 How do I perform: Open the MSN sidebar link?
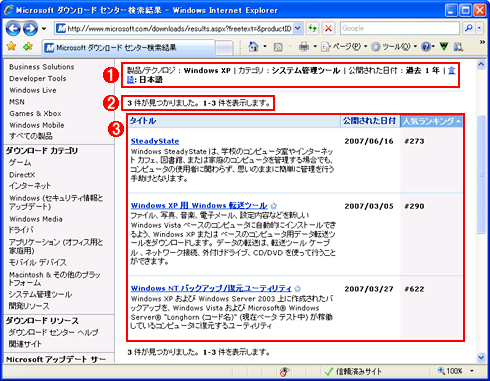pos(17,102)
